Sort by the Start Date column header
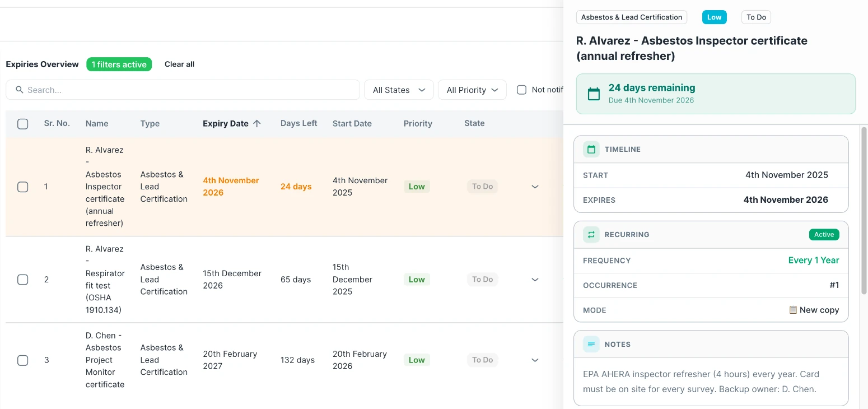Viewport: 868px width, 409px height. 352,123
